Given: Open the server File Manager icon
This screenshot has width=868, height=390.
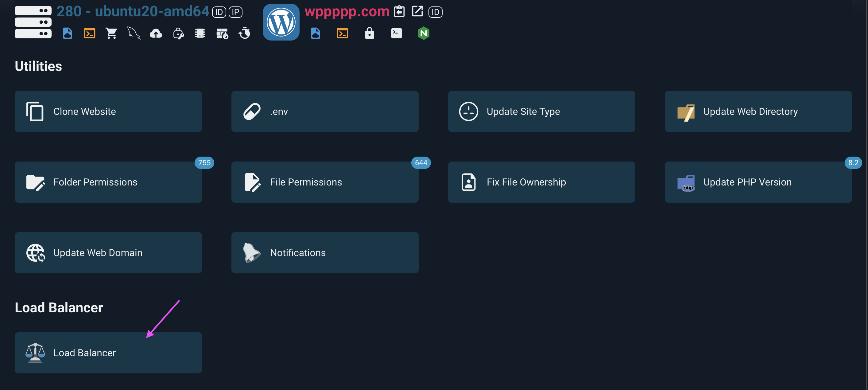Looking at the screenshot, I should tap(67, 33).
